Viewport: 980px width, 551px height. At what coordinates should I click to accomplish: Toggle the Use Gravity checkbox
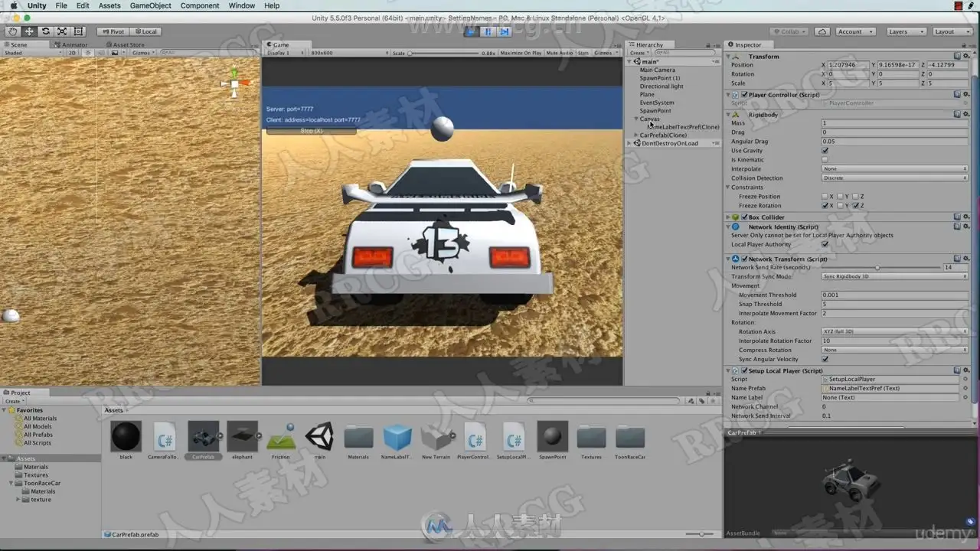[x=825, y=151]
